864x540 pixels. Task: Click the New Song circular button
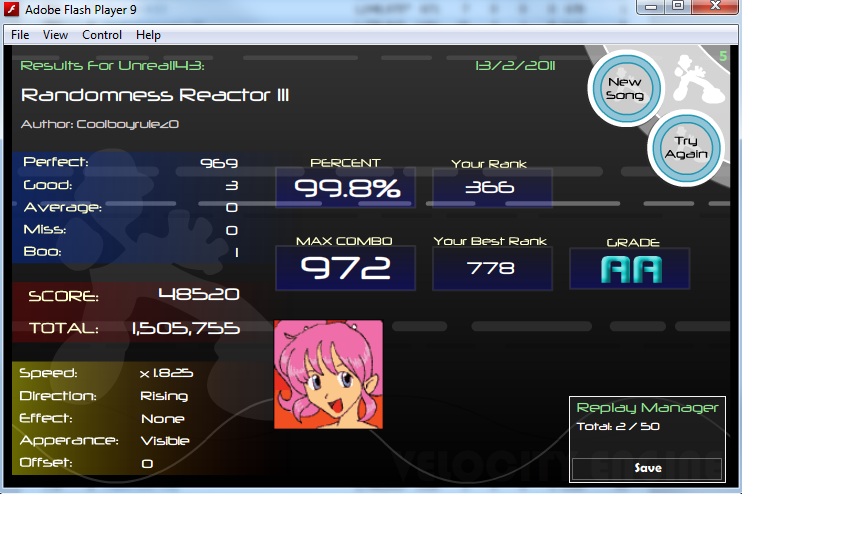pos(625,88)
